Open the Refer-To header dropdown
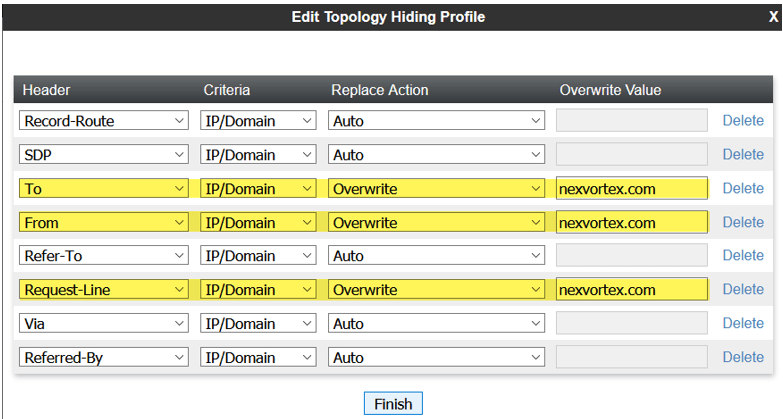The image size is (783, 419). 104,256
